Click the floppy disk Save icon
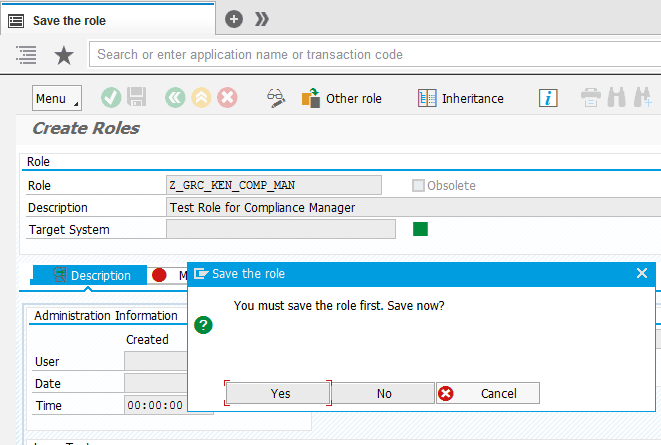Viewport: 661px width, 445px height. pyautogui.click(x=137, y=98)
